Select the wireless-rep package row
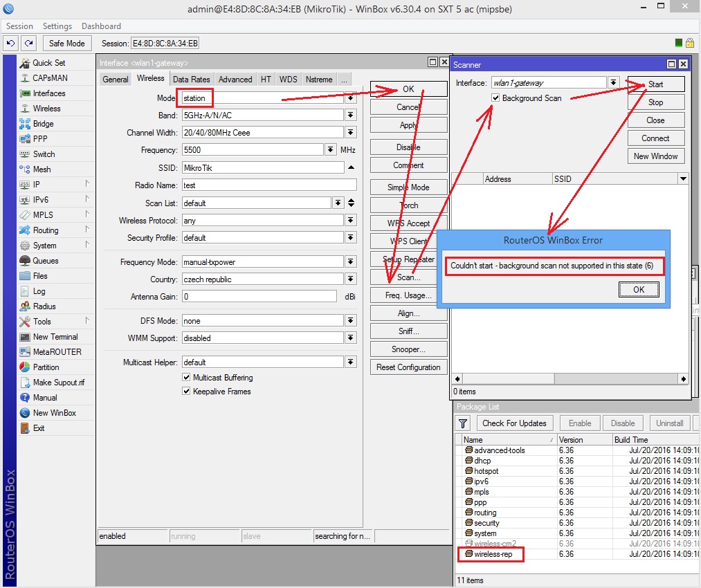Viewport: 701px width, 588px height. click(576, 554)
